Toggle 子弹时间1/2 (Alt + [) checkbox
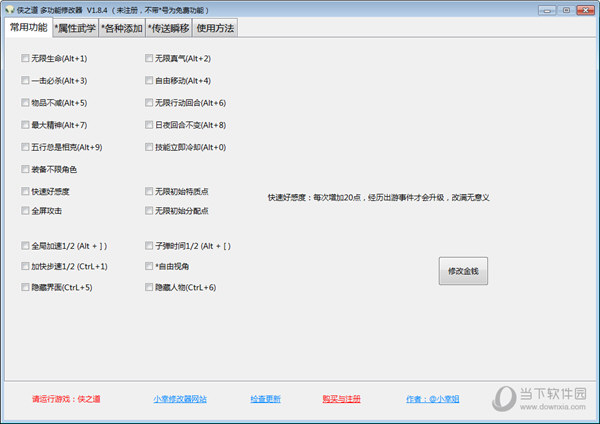This screenshot has height=424, width=600. (149, 246)
